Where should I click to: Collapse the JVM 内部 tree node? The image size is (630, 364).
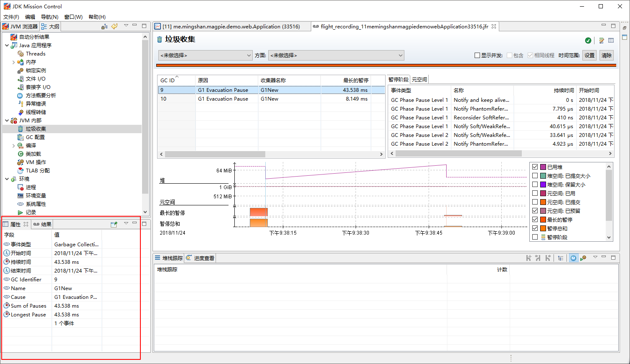7,120
